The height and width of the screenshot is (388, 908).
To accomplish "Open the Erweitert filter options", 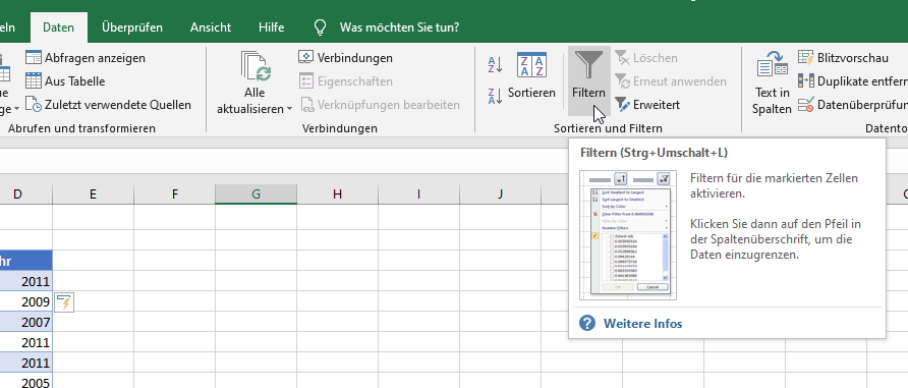I will pyautogui.click(x=647, y=105).
